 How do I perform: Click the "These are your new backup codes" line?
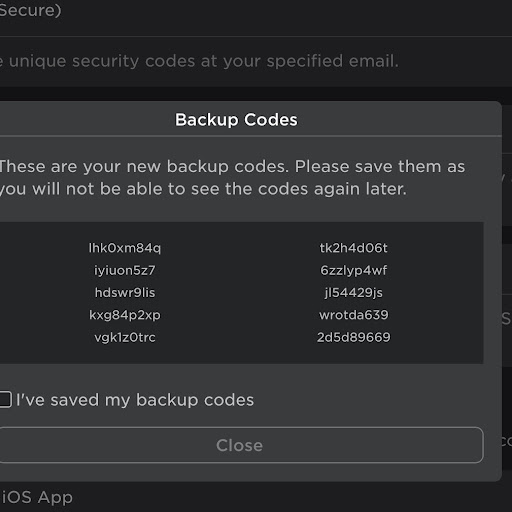(233, 167)
